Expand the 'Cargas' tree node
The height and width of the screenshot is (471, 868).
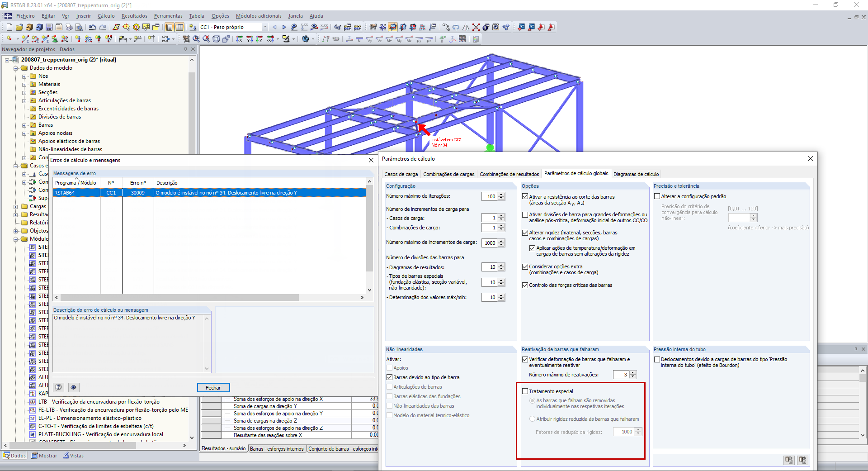coord(15,206)
